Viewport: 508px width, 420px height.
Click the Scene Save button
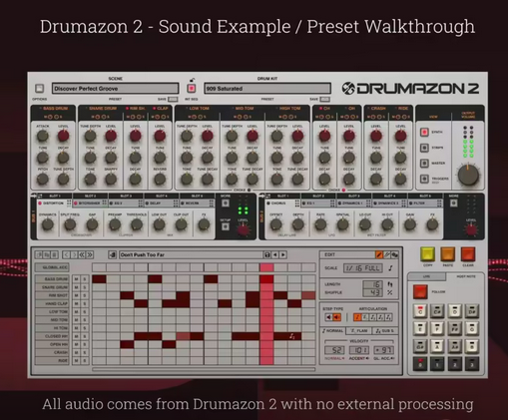pyautogui.click(x=173, y=99)
